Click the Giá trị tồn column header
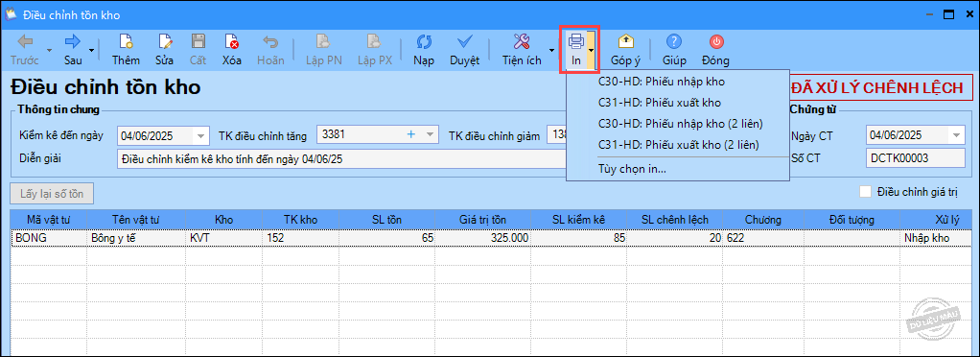980x357 pixels. 483,220
